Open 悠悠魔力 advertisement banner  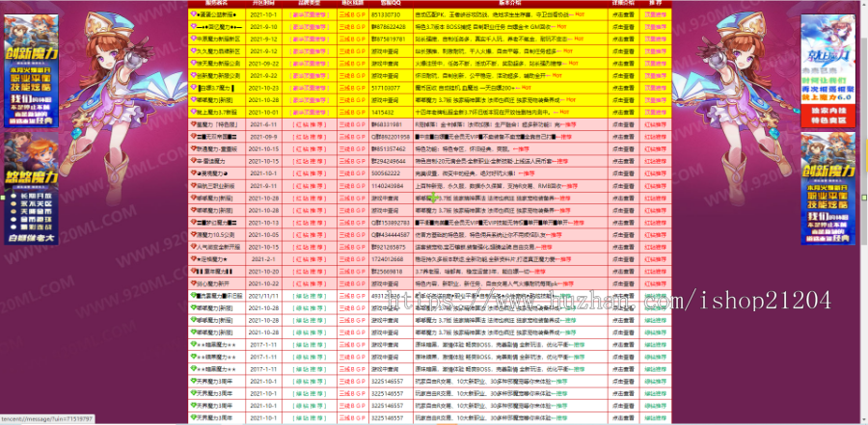point(31,188)
